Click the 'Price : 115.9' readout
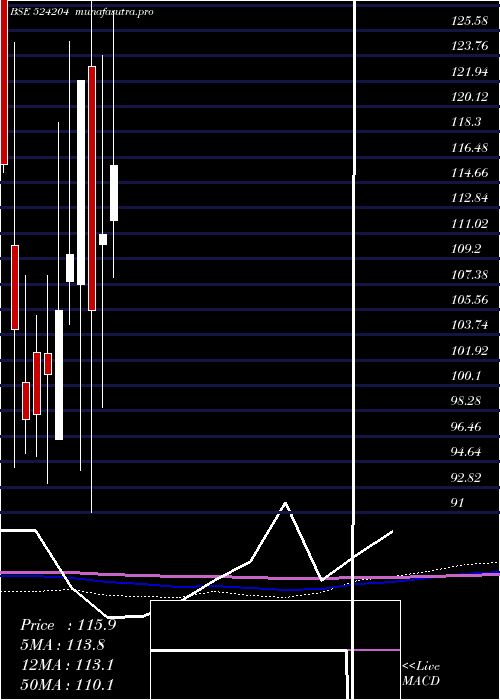The height and width of the screenshot is (700, 500). (x=68, y=625)
